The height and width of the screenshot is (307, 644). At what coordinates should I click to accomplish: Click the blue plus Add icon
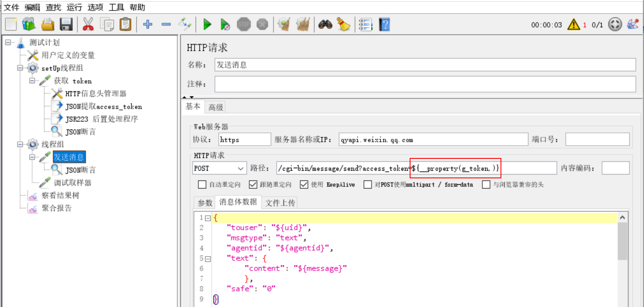pyautogui.click(x=148, y=24)
